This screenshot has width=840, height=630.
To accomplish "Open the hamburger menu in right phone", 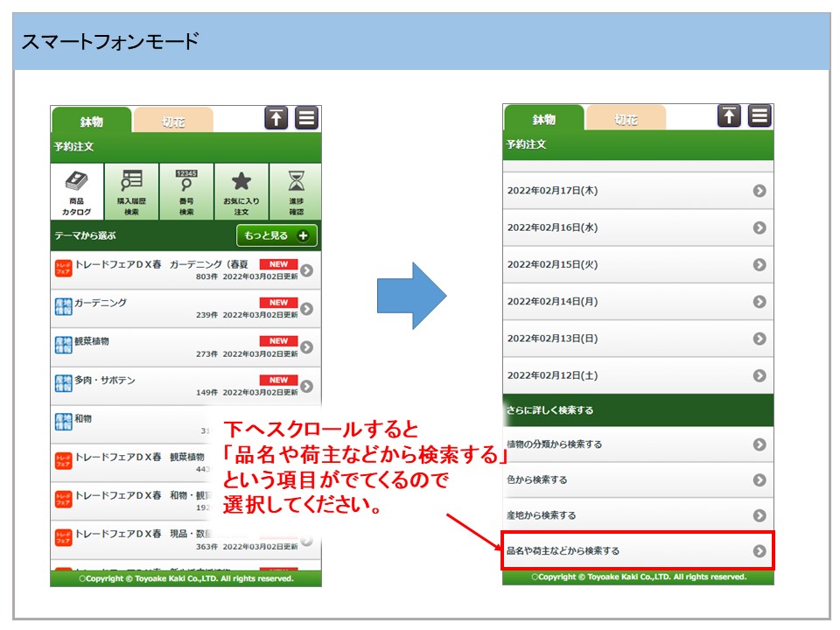I will 759,116.
